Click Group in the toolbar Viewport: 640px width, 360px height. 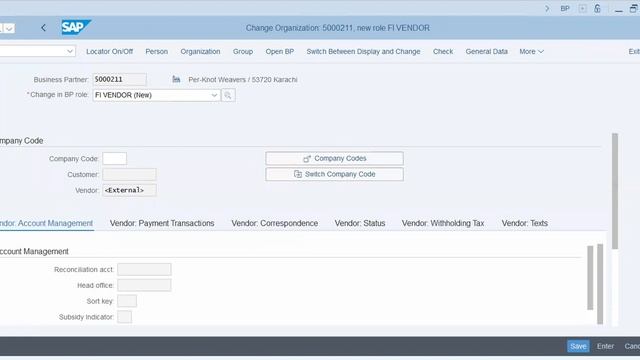click(243, 51)
